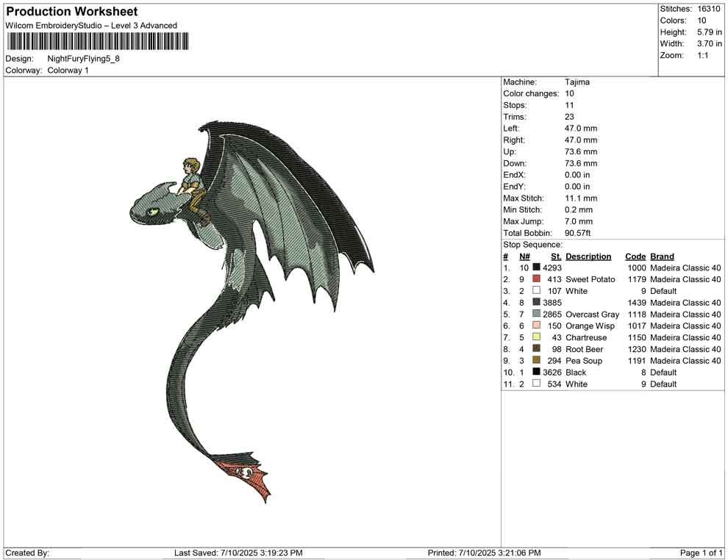Click the Orange Wisp description
The image size is (728, 560).
590,326
